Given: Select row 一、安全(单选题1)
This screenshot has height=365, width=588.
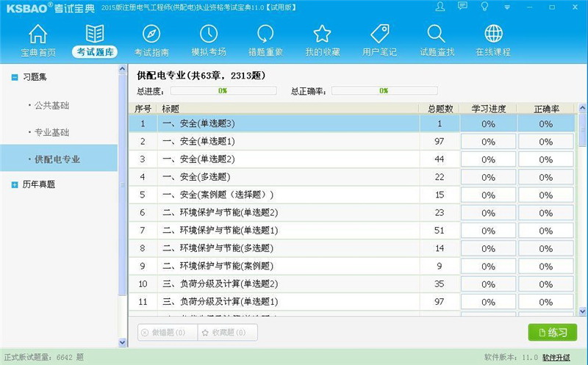Looking at the screenshot, I should point(352,141).
